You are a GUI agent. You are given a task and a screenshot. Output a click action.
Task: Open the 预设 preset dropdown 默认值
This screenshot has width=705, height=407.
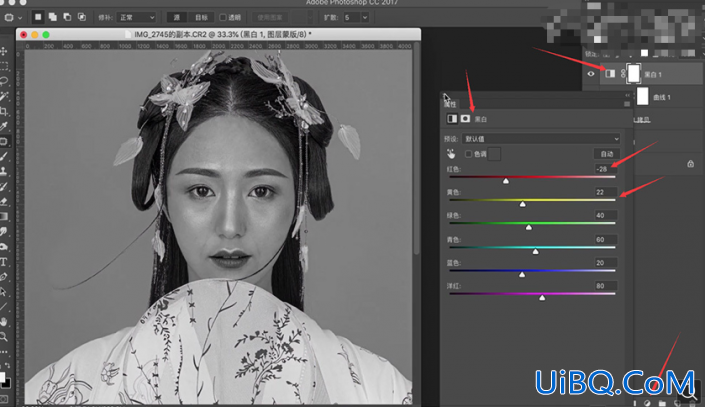[x=540, y=139]
